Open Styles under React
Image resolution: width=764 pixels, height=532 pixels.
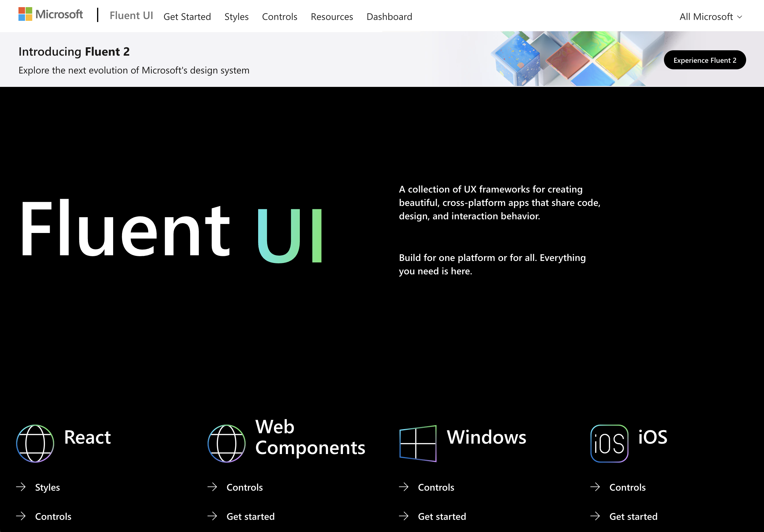pos(47,487)
